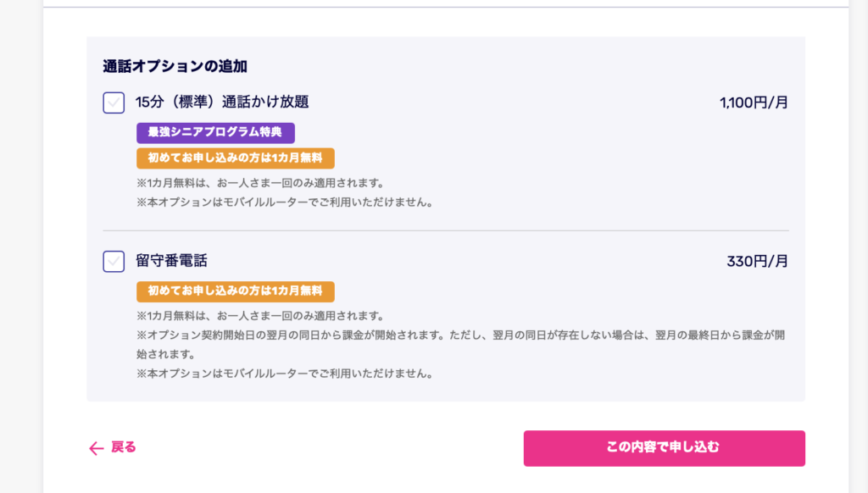Click the 1カ月無料 one-time note under 留守番電話
This screenshot has width=868, height=493.
click(x=260, y=316)
